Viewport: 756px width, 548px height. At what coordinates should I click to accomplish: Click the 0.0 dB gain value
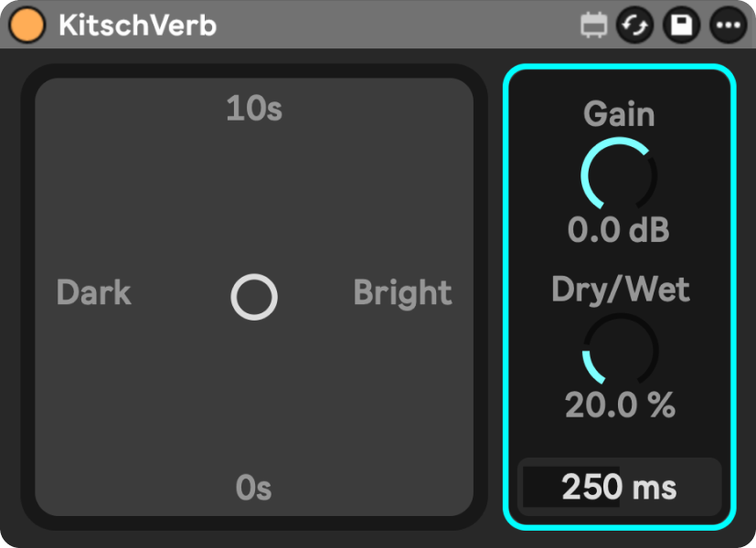pyautogui.click(x=619, y=230)
